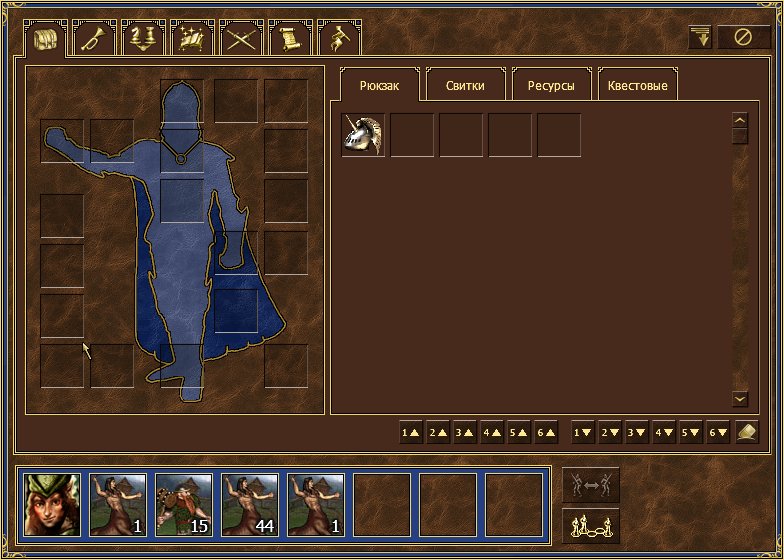Click the swap armies soldiers icon

click(591, 485)
